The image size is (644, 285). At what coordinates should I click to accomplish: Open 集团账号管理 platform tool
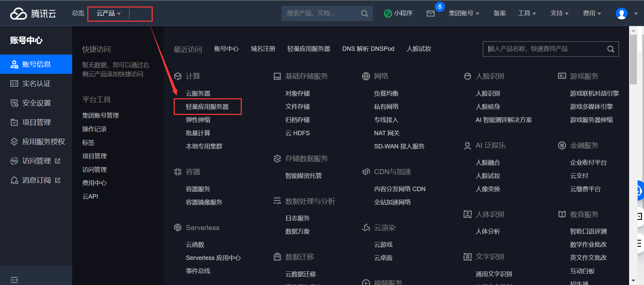101,116
